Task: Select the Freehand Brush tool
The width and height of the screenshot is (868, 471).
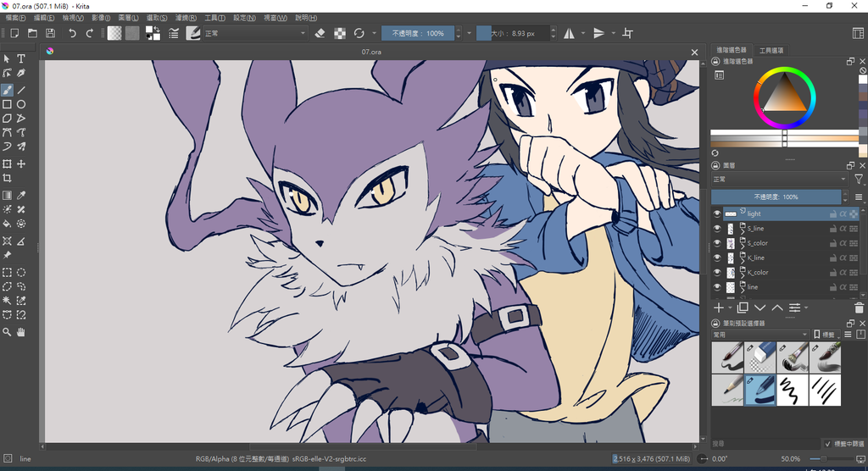Action: click(x=7, y=90)
